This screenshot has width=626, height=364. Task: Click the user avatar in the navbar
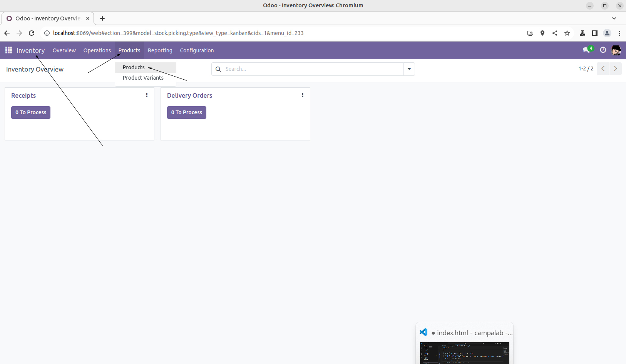(x=616, y=50)
